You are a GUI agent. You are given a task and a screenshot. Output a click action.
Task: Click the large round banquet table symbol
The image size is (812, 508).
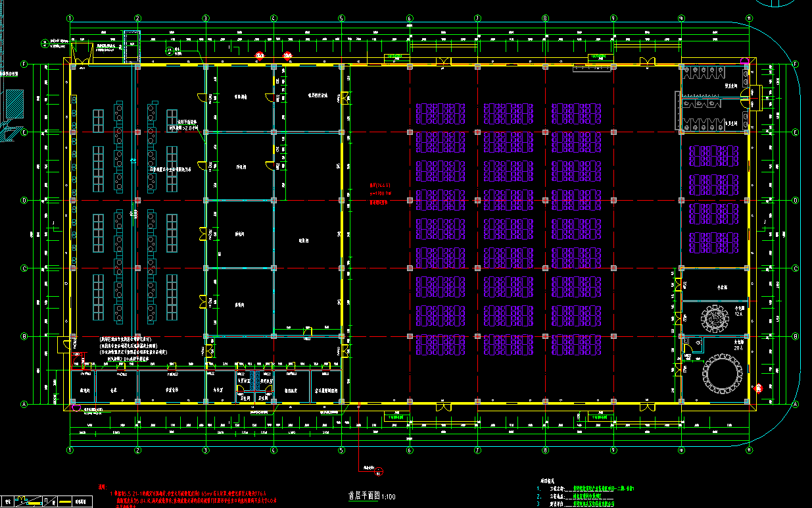(x=721, y=373)
